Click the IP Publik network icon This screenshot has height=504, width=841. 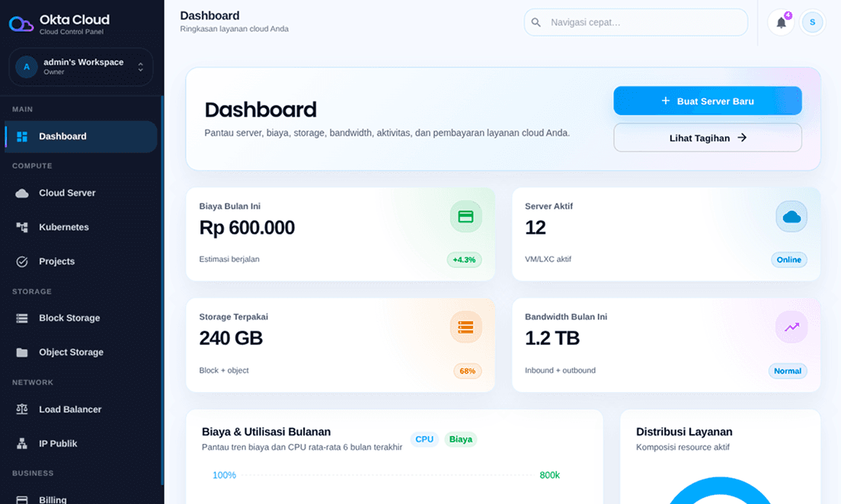click(x=22, y=443)
